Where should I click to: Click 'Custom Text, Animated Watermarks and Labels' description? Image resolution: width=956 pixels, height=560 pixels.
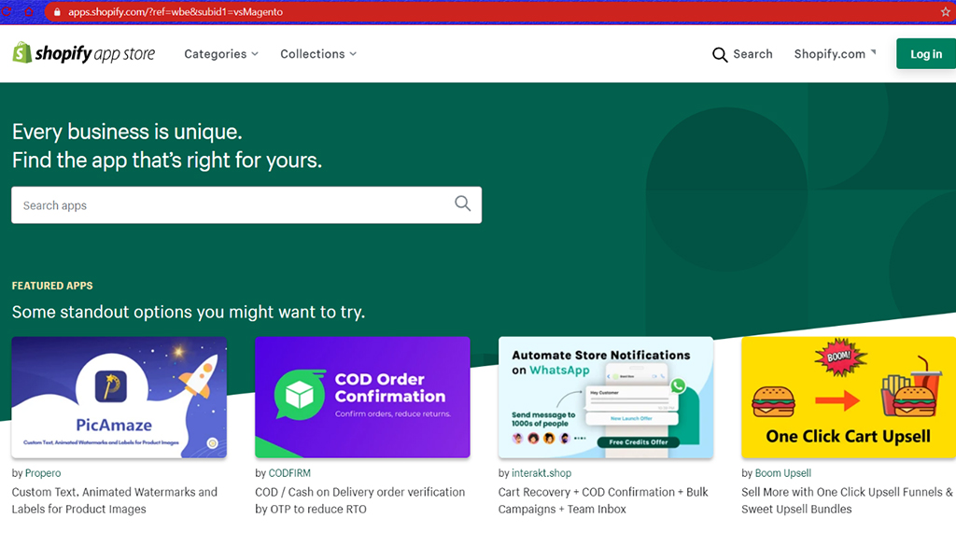pos(114,500)
